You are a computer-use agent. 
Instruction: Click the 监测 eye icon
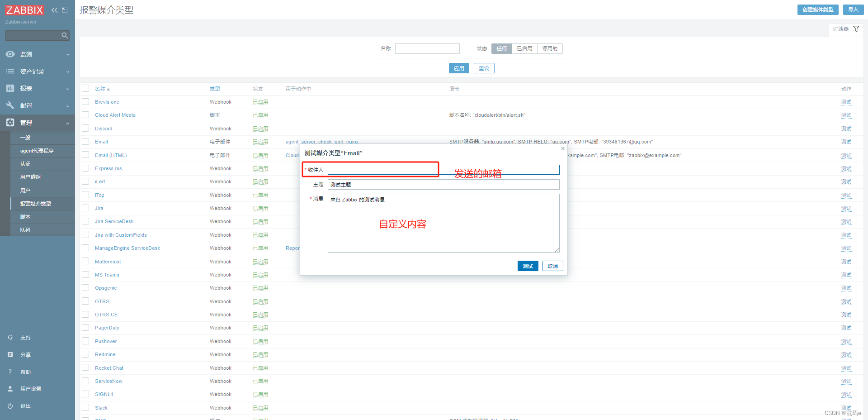click(10, 54)
